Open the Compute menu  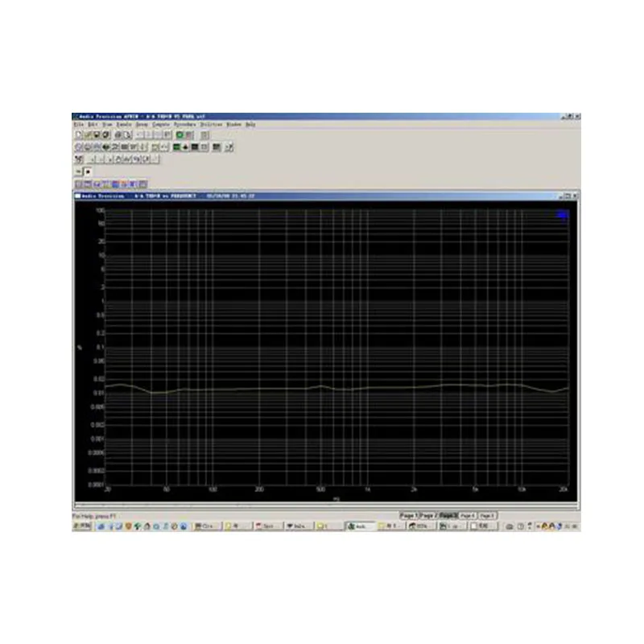(x=160, y=125)
